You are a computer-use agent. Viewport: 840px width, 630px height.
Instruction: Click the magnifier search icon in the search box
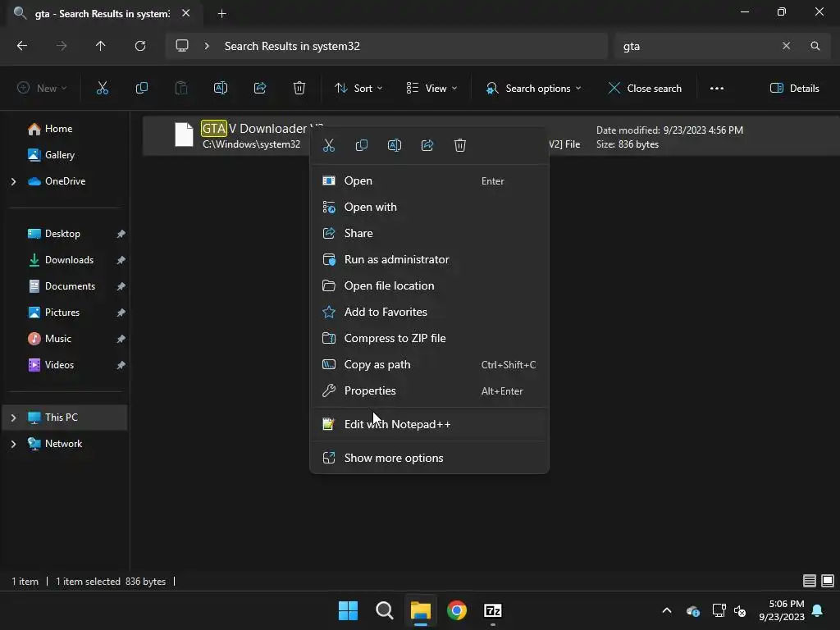(x=815, y=46)
